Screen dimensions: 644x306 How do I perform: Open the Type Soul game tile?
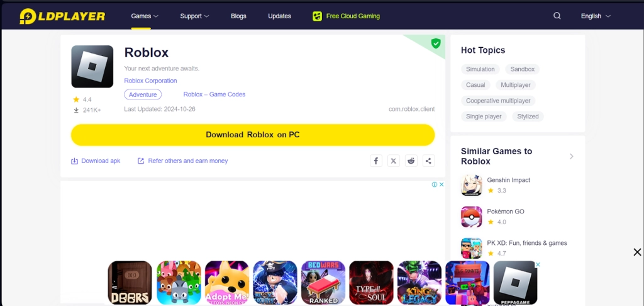[x=371, y=283]
